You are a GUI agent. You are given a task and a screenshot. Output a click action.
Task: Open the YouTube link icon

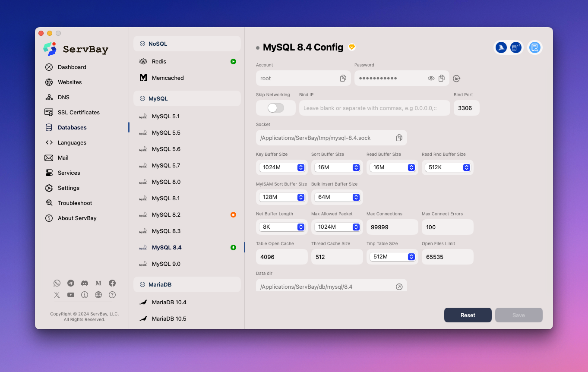point(71,295)
